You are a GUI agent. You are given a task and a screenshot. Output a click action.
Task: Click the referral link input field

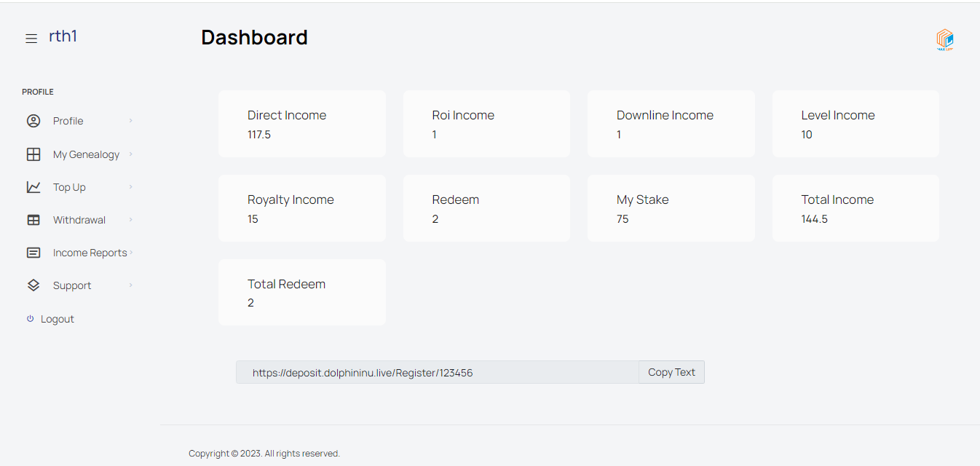[437, 372]
